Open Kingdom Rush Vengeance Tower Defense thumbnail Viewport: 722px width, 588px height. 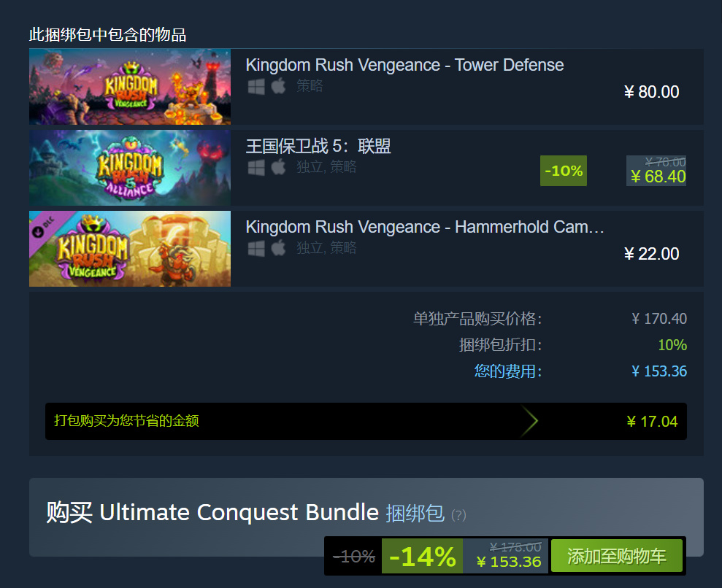(x=130, y=87)
